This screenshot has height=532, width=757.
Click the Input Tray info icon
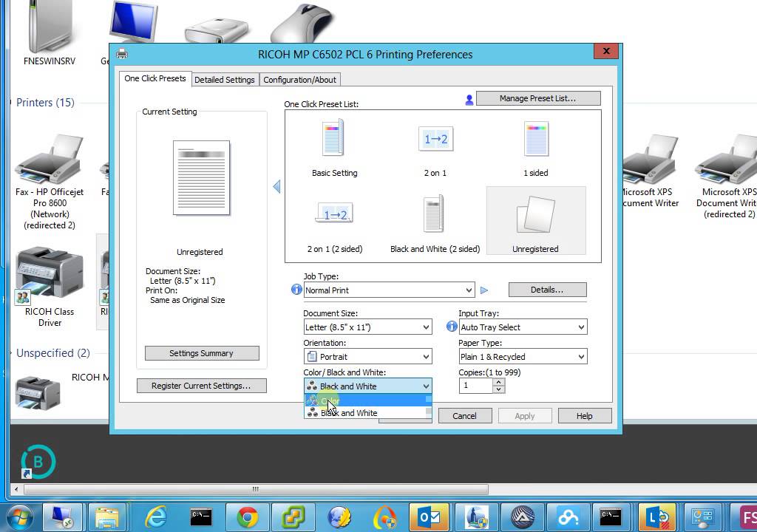(x=452, y=327)
